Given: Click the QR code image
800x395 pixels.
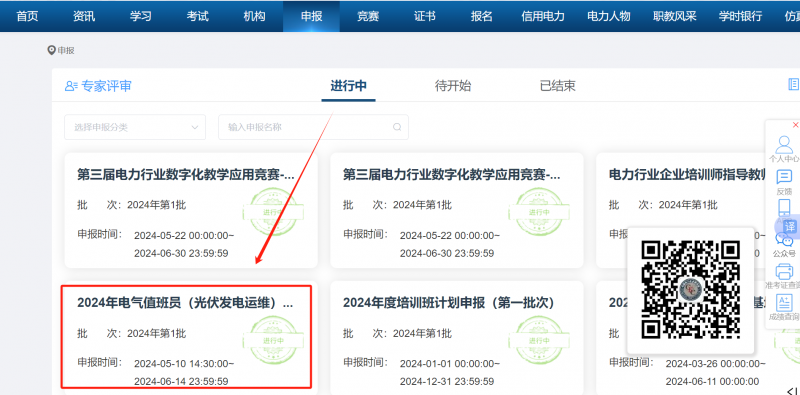Looking at the screenshot, I should [690, 290].
